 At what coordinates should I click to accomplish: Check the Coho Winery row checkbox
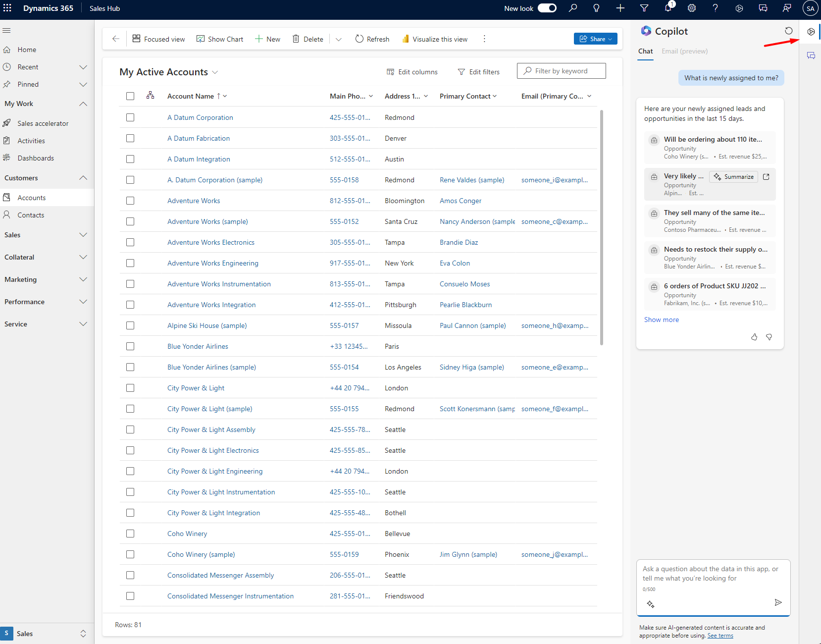tap(130, 534)
